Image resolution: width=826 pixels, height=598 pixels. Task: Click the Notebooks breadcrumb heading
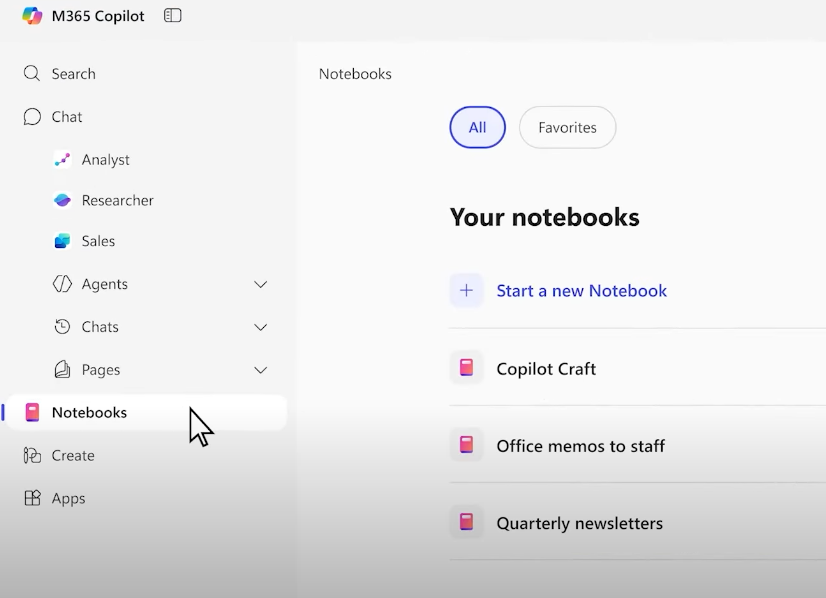[355, 74]
